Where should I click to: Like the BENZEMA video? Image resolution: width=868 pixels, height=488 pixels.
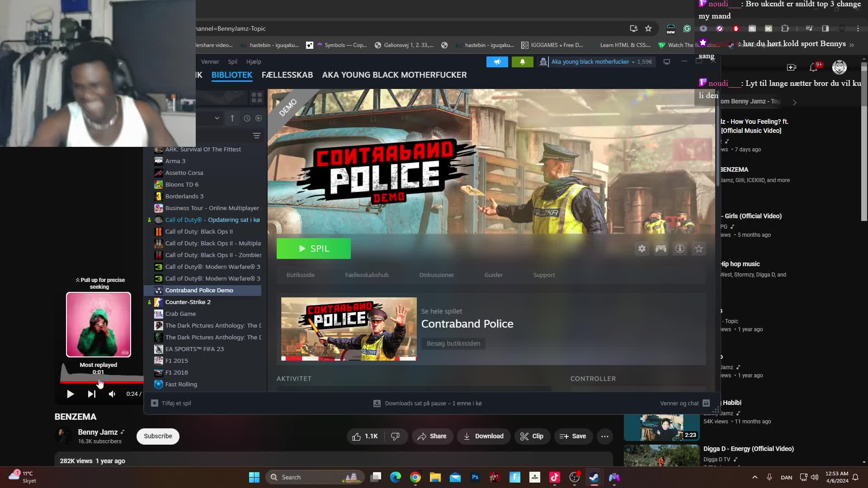365,436
